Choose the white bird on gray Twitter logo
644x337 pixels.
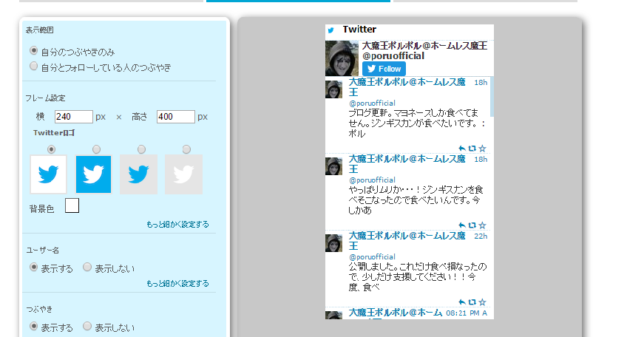[183, 174]
